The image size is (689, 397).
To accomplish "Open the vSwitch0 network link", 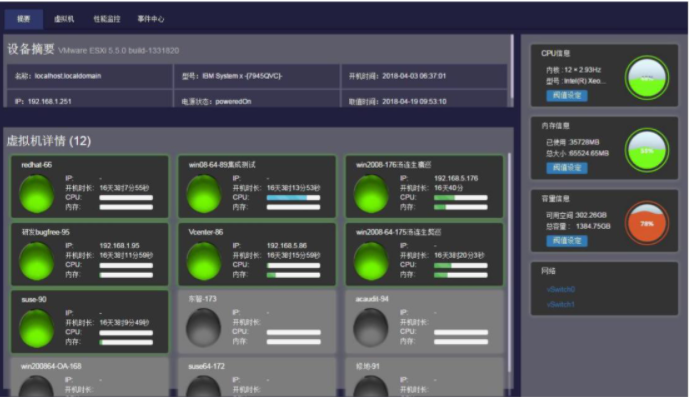I will point(561,289).
